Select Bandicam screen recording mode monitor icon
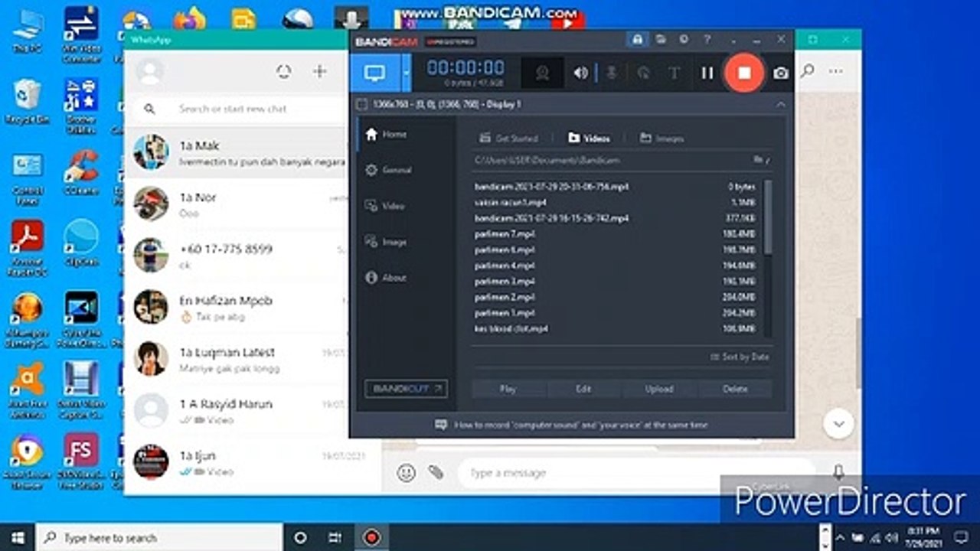The image size is (980, 551). tap(375, 73)
